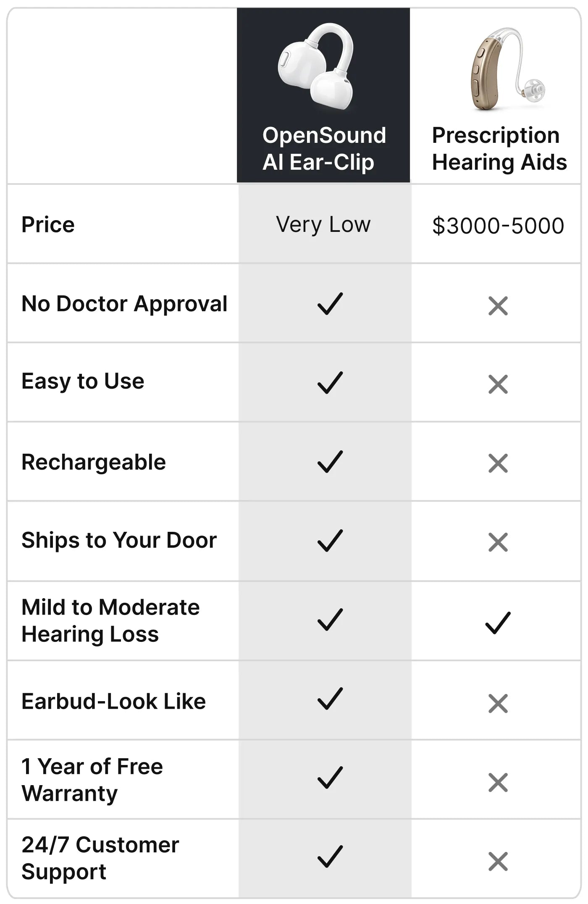This screenshot has width=588, height=904.
Task: Click the Earbud-Look Like row label
Action: click(x=113, y=701)
